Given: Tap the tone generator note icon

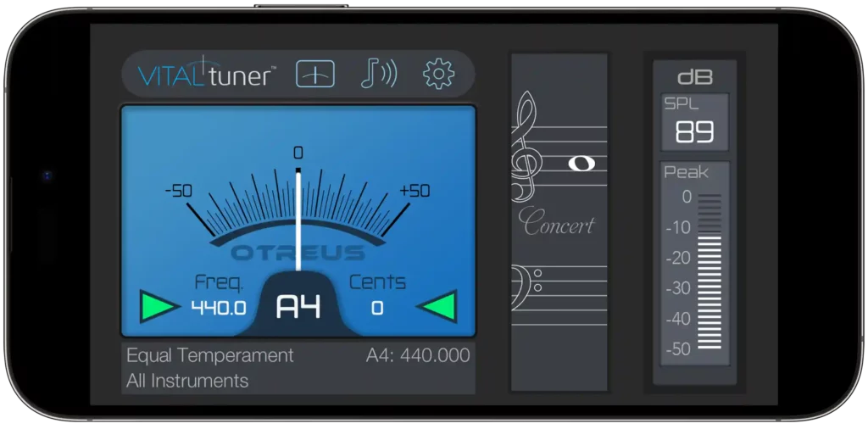Looking at the screenshot, I should [x=378, y=75].
